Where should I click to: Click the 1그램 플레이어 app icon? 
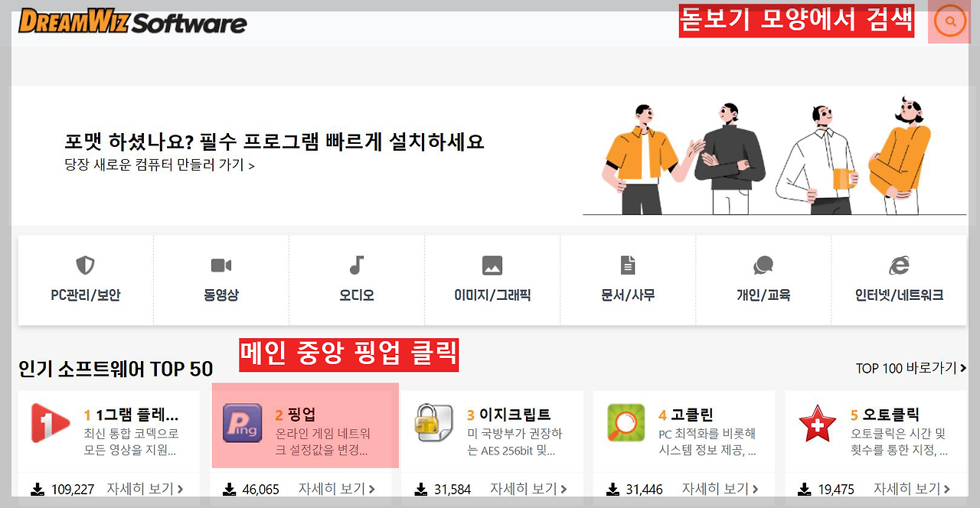click(x=50, y=423)
